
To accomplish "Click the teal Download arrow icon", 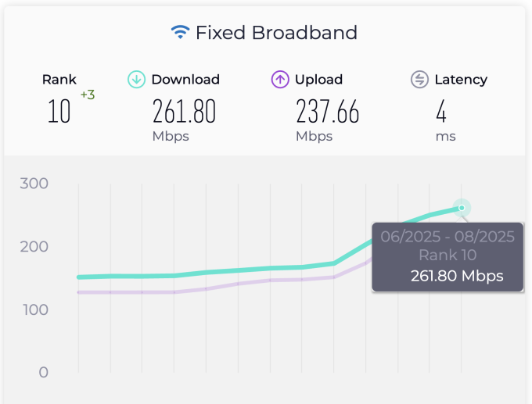I will (x=136, y=79).
